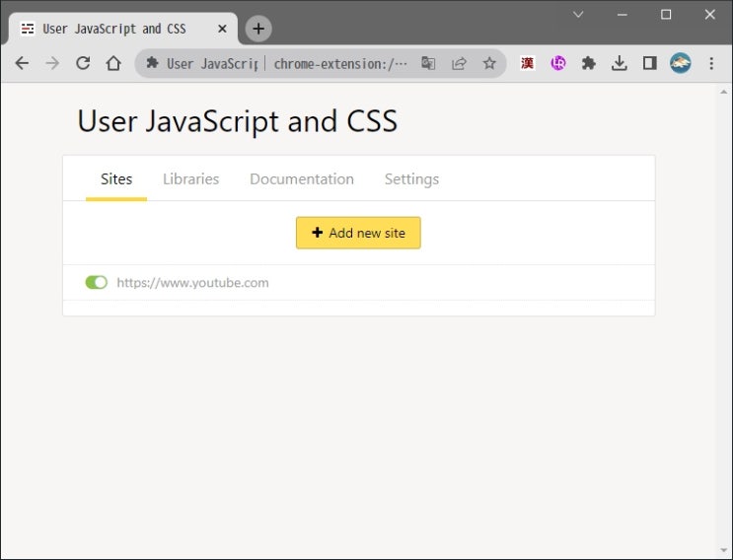Bookmark this page with the star icon
Image resolution: width=733 pixels, height=560 pixels.
point(489,63)
